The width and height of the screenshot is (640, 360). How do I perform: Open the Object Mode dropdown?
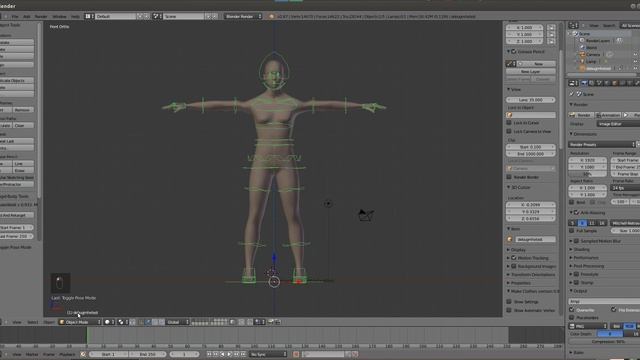80,322
